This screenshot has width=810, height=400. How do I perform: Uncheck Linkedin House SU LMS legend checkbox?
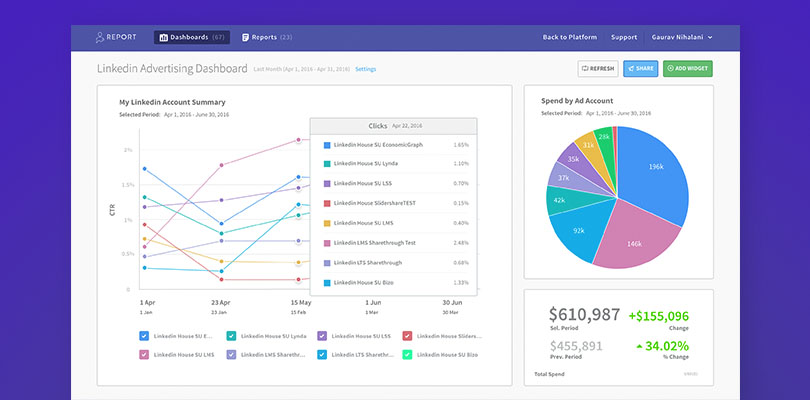144,355
